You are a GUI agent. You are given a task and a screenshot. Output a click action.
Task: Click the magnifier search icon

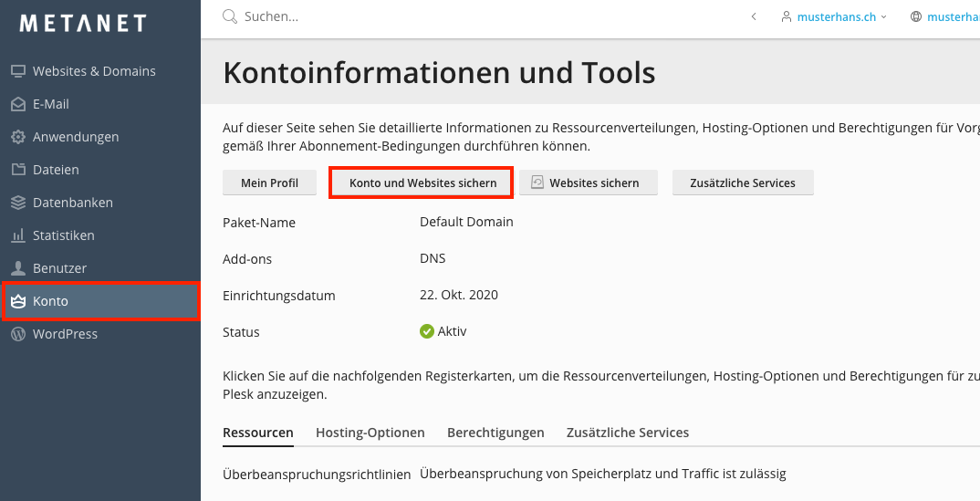230,16
